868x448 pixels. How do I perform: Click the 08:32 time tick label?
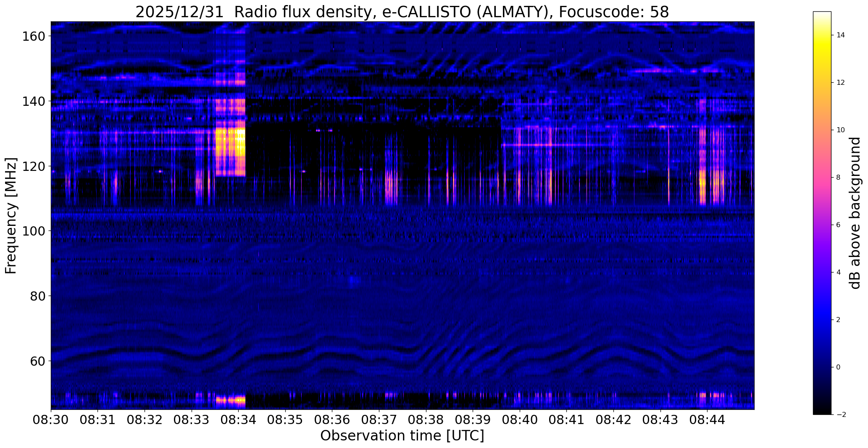145,420
